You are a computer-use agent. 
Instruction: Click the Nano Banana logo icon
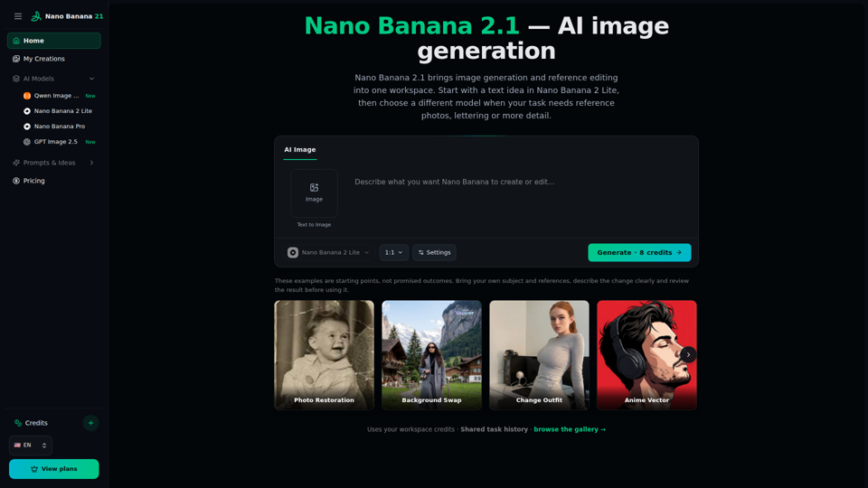36,16
